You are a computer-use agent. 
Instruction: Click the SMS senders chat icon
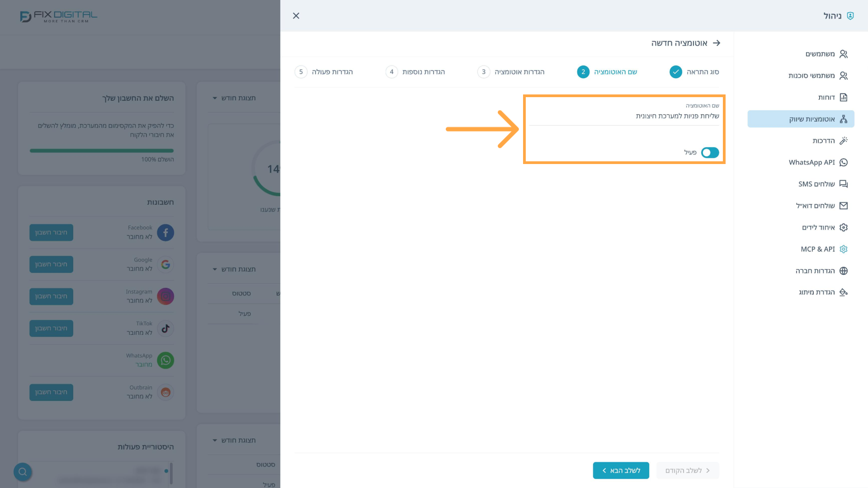tap(844, 184)
